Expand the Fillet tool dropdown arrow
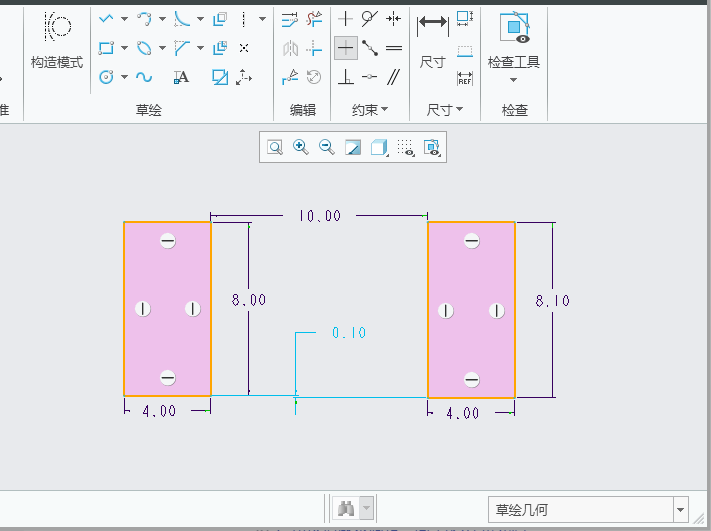This screenshot has width=711, height=531. [x=200, y=19]
